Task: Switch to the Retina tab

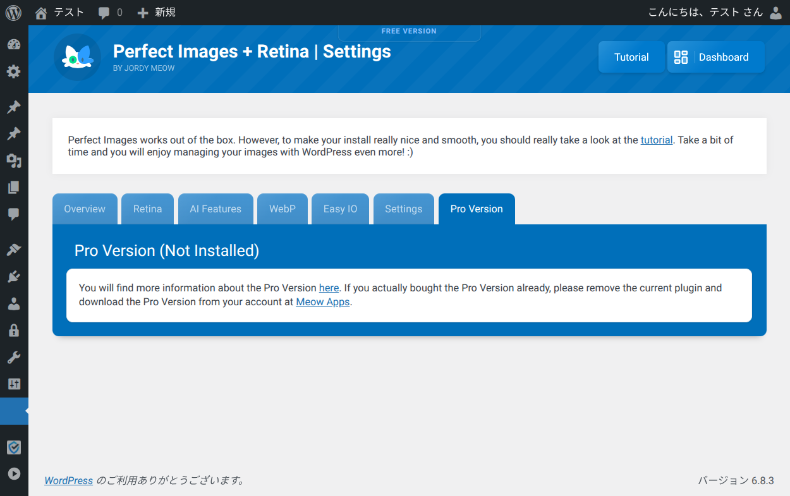Action: coord(148,209)
